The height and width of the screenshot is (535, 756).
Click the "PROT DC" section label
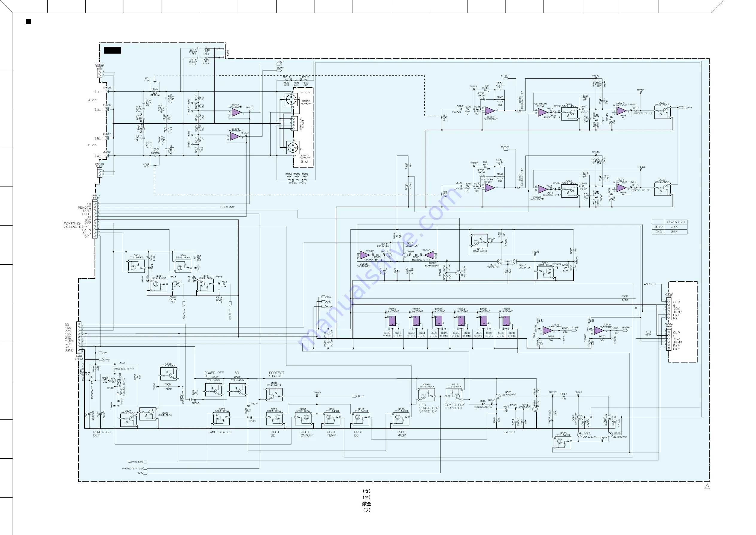pyautogui.click(x=358, y=434)
